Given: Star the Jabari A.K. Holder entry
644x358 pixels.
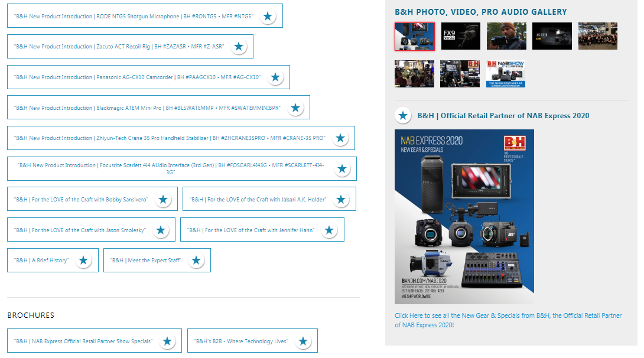Looking at the screenshot, I should (341, 200).
